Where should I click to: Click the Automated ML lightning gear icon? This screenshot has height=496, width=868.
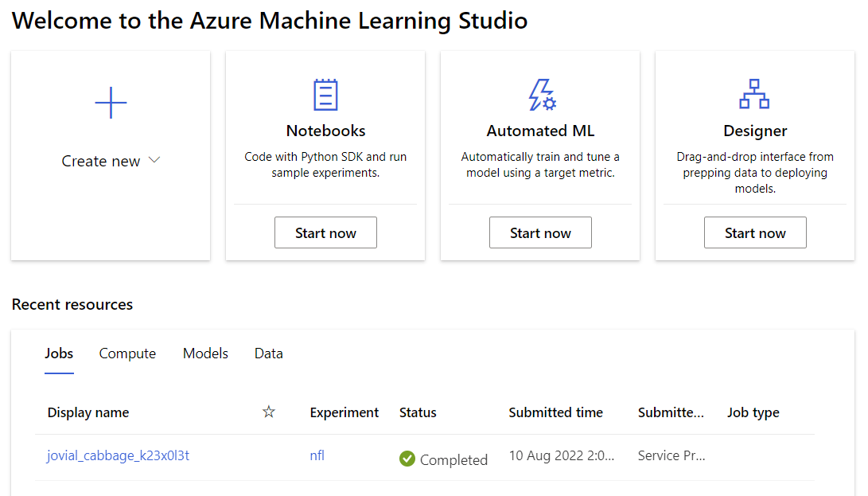541,95
